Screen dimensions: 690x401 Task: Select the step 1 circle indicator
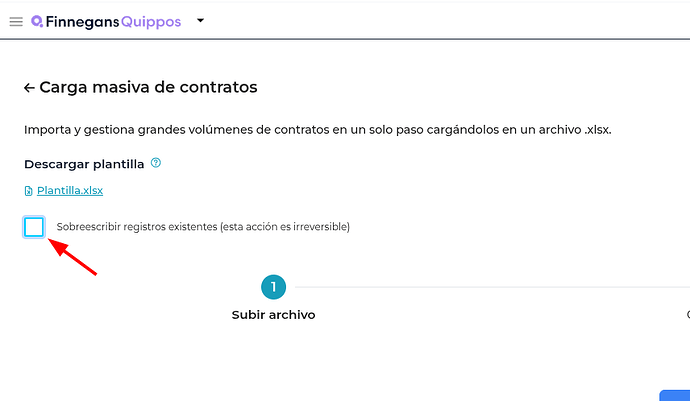273,288
